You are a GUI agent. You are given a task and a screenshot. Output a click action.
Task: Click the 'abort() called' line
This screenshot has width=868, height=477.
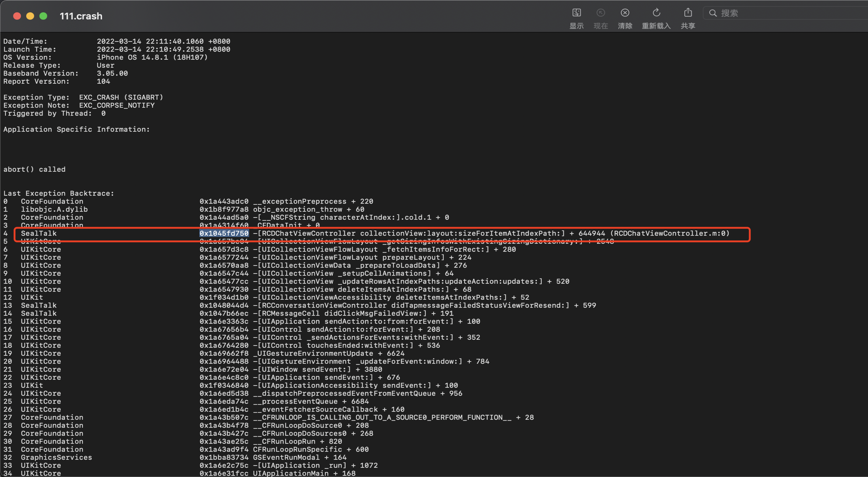point(34,169)
